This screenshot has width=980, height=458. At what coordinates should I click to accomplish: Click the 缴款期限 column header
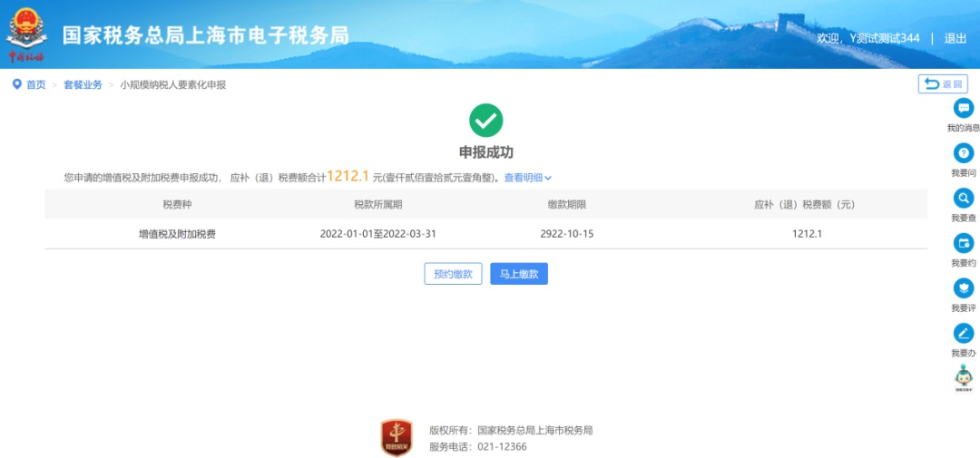point(567,204)
